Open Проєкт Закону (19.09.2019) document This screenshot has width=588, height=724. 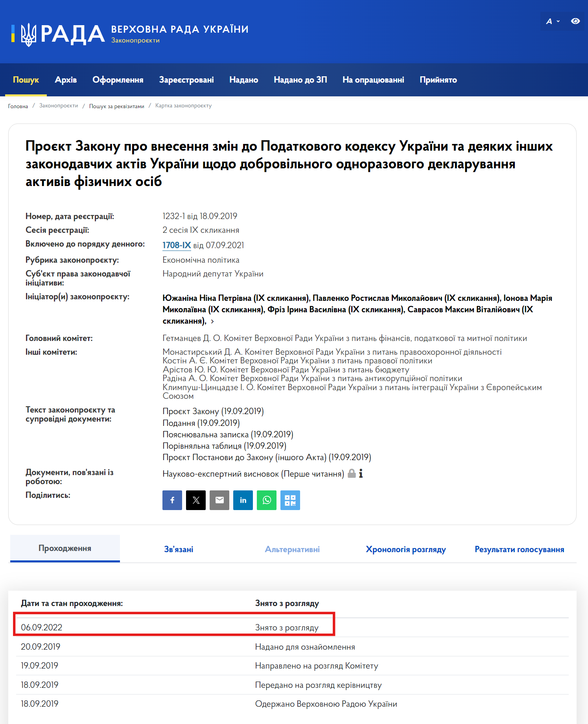pyautogui.click(x=213, y=411)
